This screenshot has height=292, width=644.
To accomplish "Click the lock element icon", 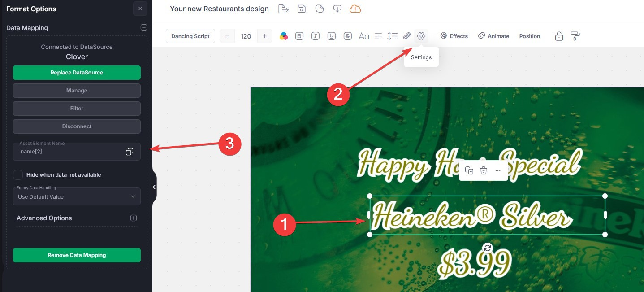I will [x=559, y=36].
